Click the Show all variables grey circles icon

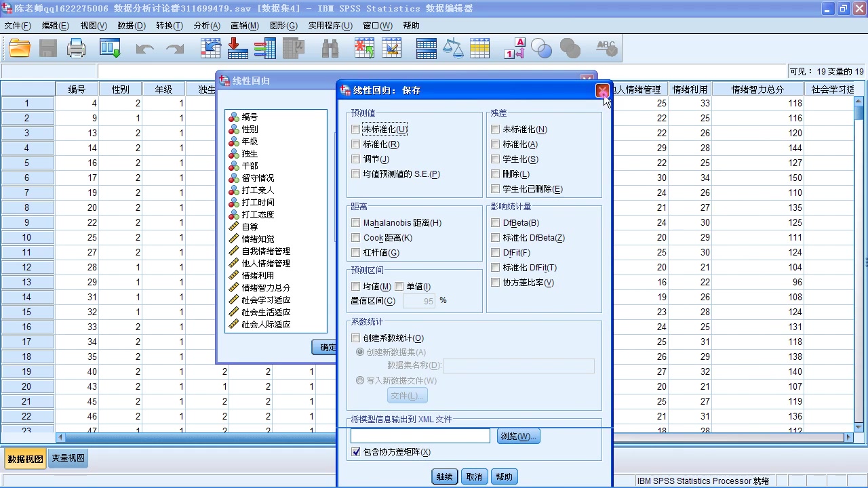click(570, 48)
